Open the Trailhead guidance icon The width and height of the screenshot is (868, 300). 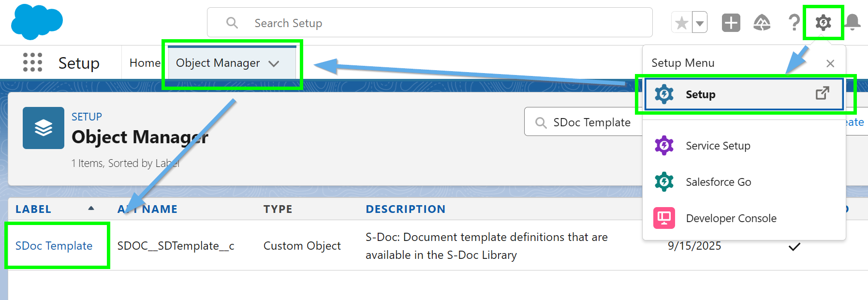pos(762,23)
